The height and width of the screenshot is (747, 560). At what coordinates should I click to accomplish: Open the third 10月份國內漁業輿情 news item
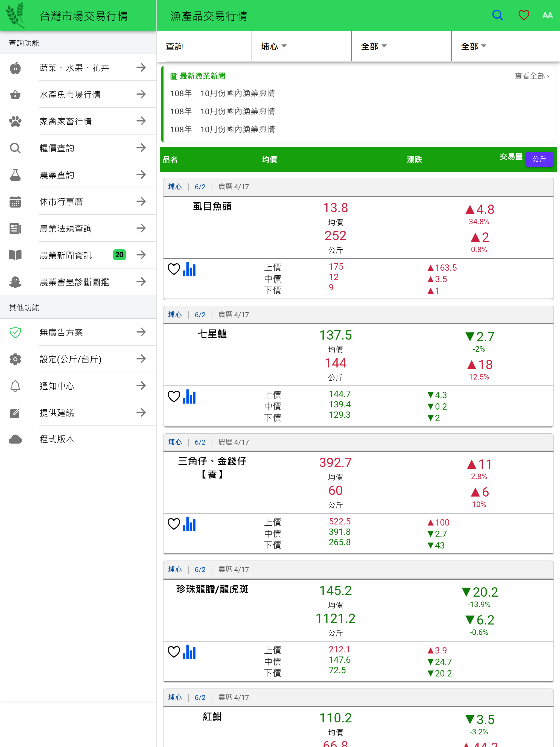[x=359, y=129]
